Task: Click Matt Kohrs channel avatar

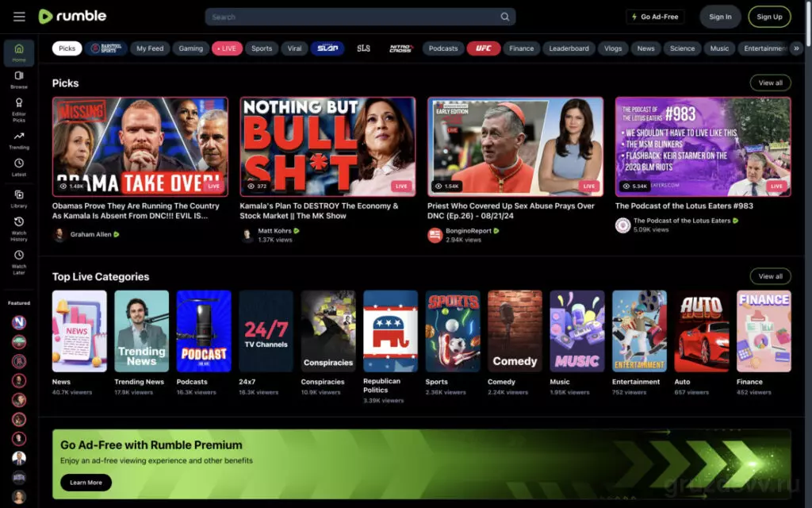Action: point(247,235)
